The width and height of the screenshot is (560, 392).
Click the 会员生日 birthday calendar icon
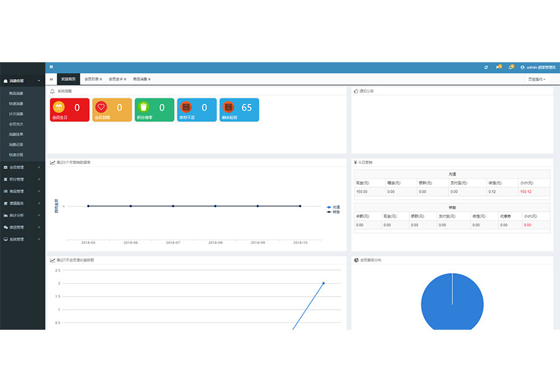[x=58, y=107]
